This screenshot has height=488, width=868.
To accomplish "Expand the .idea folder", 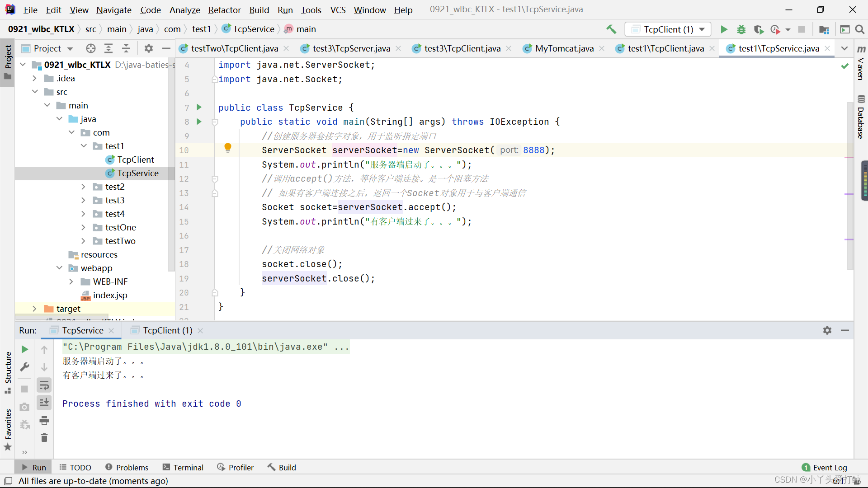I will (x=34, y=78).
